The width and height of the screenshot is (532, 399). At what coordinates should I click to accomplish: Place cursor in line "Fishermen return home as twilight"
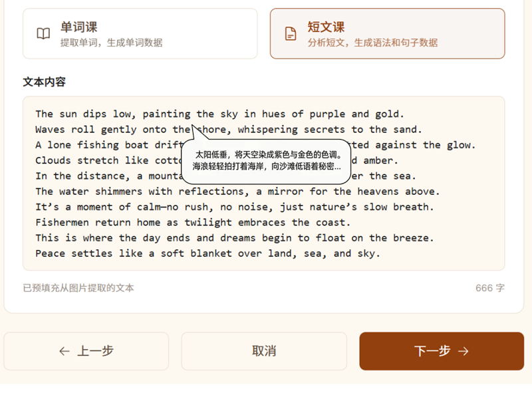click(193, 222)
